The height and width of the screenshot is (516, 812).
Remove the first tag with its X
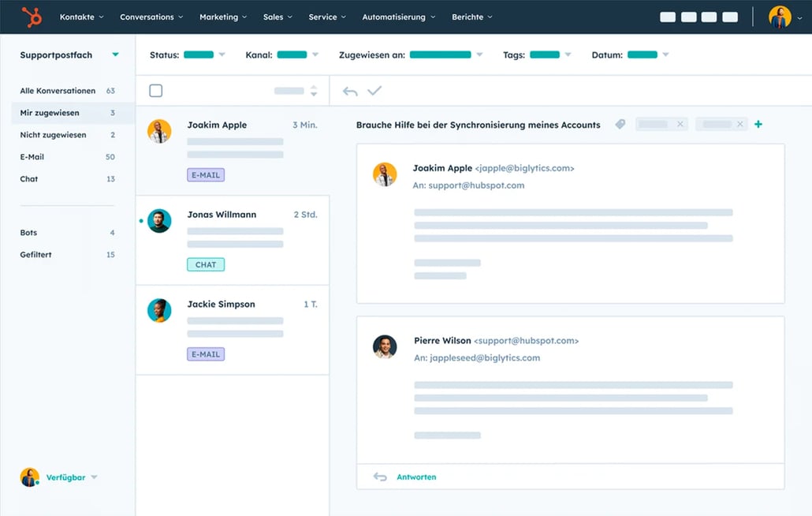tap(680, 125)
